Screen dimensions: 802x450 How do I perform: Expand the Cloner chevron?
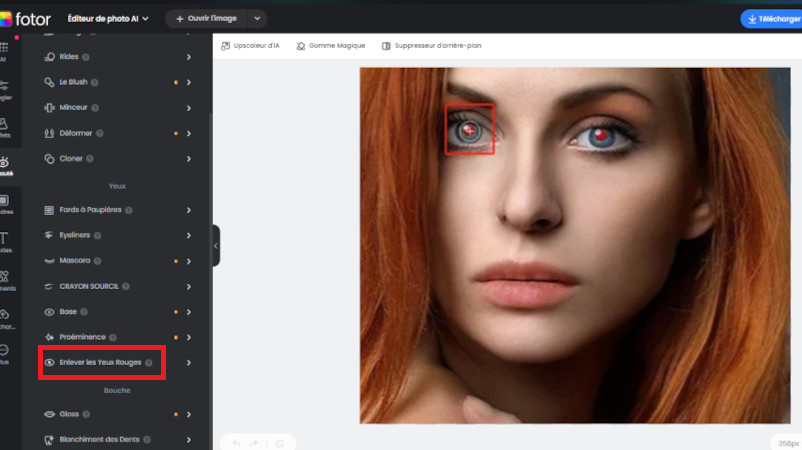pos(189,159)
